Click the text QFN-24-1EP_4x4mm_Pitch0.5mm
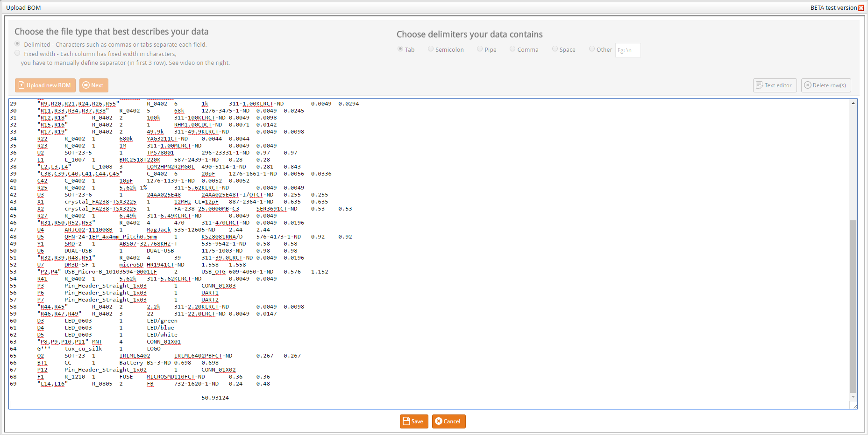 111,237
